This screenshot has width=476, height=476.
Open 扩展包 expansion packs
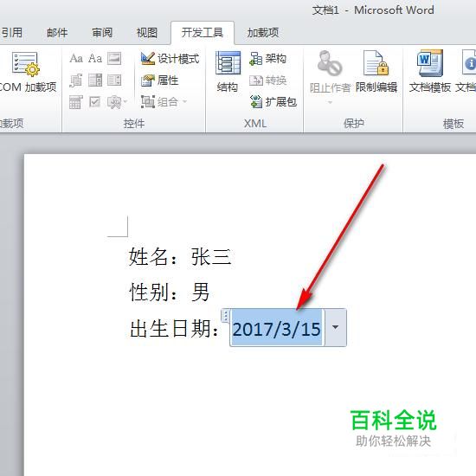[273, 102]
